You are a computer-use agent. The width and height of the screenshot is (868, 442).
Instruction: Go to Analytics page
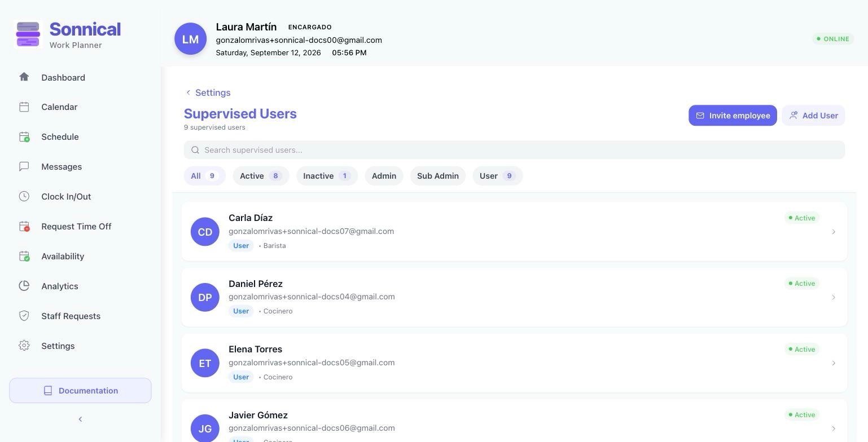pyautogui.click(x=60, y=286)
